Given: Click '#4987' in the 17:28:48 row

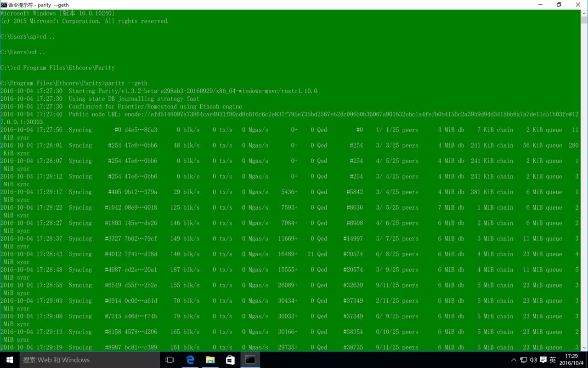Looking at the screenshot, I should coord(113,270).
